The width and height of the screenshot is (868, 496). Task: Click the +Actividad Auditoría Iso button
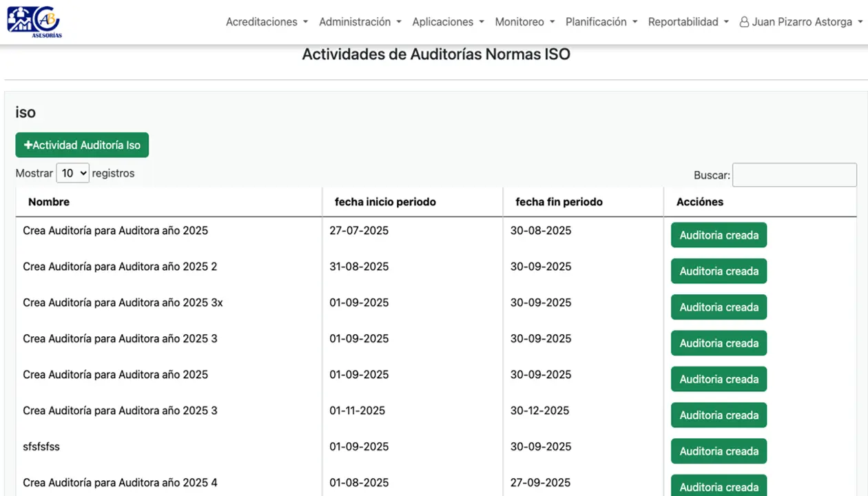(82, 145)
